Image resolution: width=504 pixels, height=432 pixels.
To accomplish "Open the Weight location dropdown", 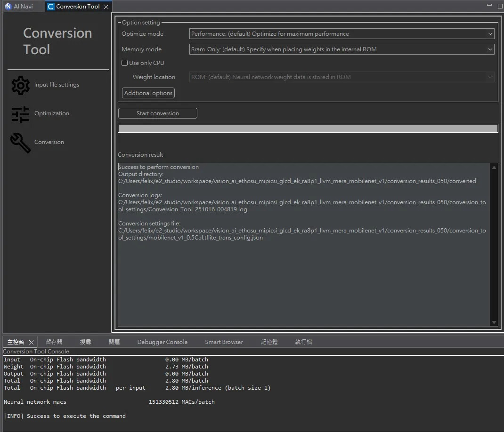I will [341, 77].
